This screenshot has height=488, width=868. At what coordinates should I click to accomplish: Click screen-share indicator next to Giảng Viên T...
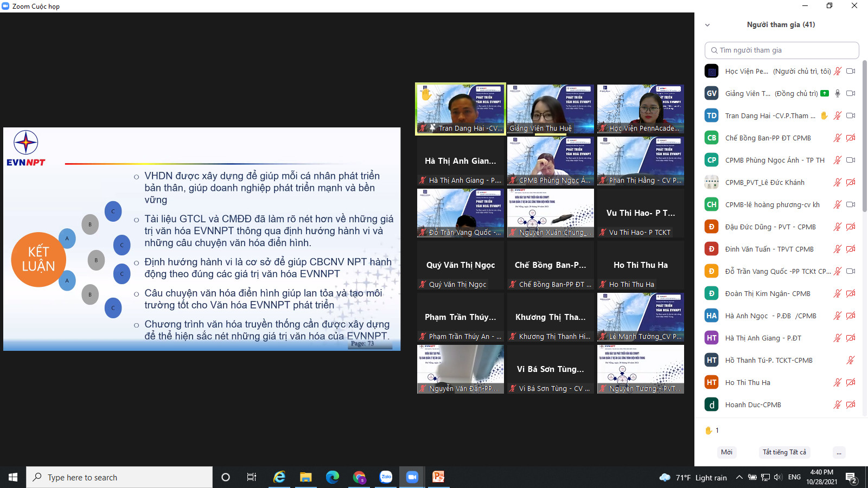[825, 93]
